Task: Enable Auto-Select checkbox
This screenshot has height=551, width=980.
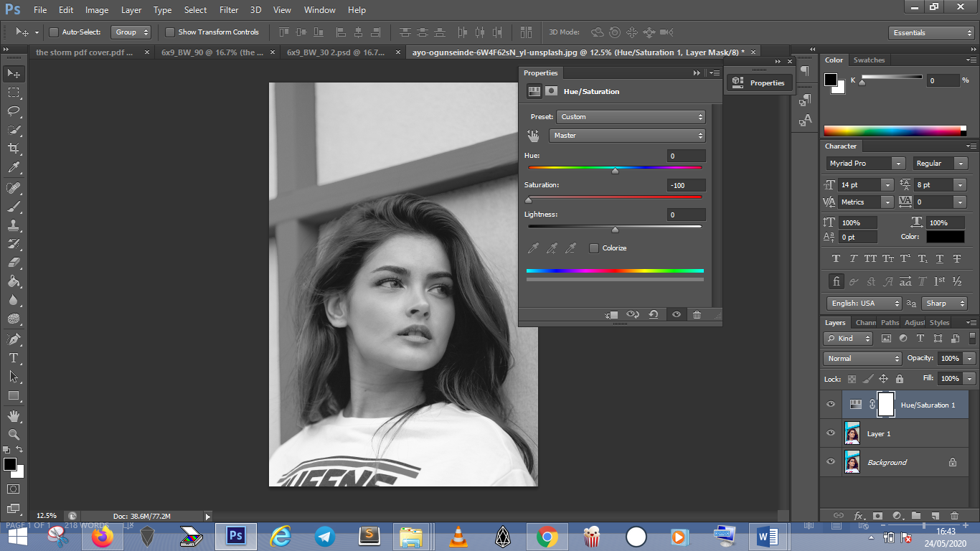Action: pyautogui.click(x=54, y=32)
